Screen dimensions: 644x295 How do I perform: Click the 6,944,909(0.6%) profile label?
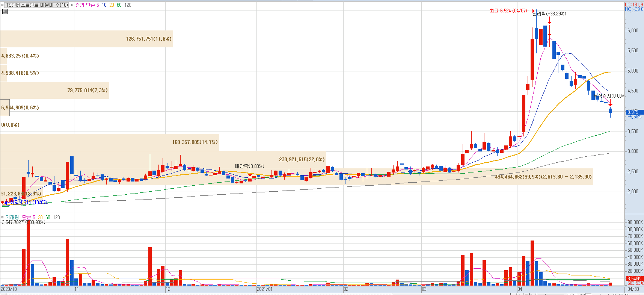click(20, 107)
